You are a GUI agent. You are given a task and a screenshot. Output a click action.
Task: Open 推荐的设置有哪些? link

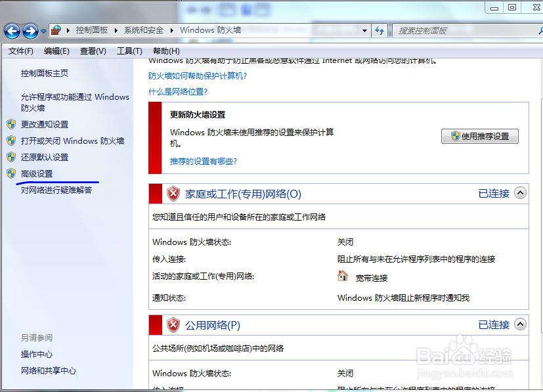coord(204,162)
